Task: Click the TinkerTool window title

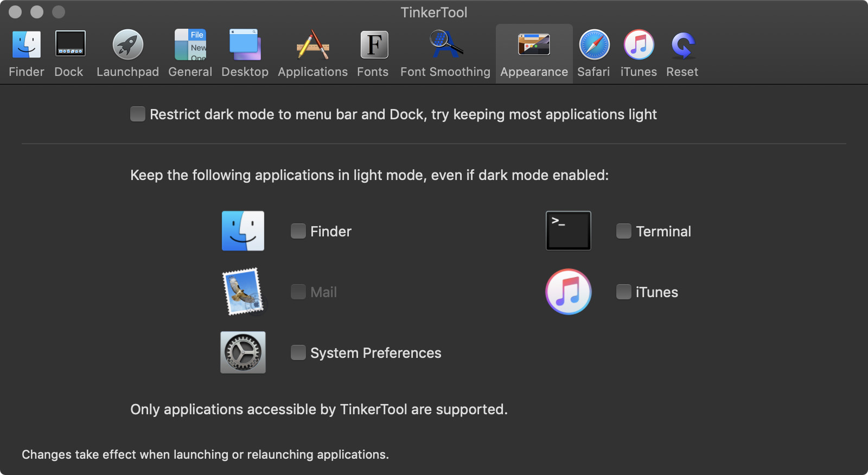Action: tap(434, 12)
